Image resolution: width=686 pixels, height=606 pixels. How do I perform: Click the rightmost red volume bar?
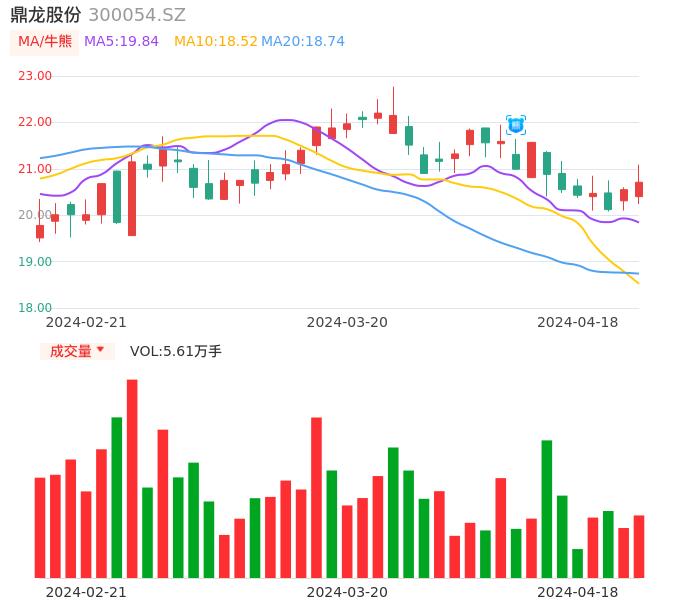639,546
